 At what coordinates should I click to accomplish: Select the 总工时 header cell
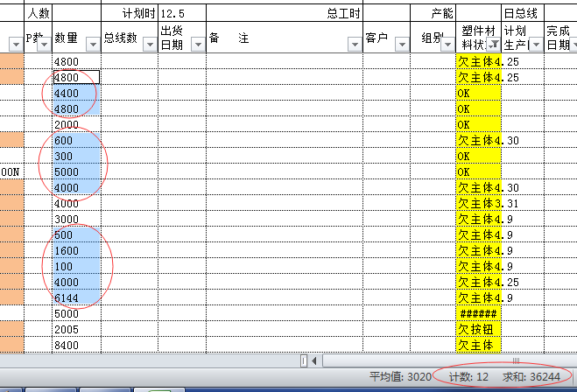pos(285,13)
